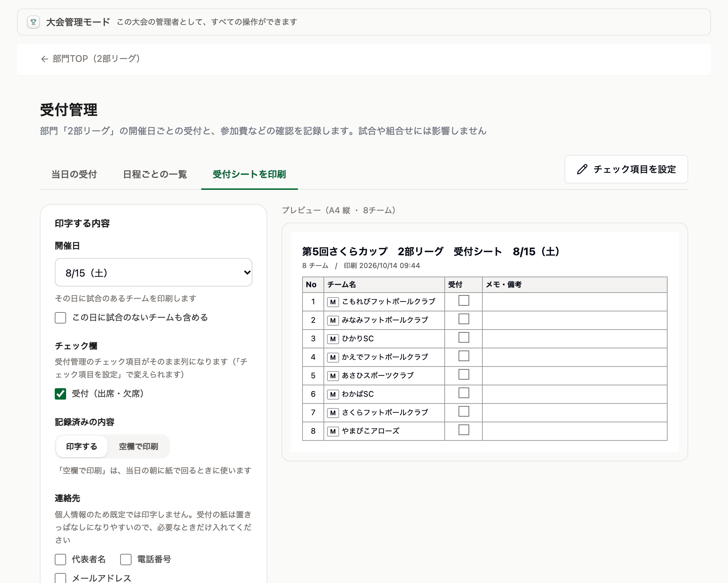Tick 受付 box for やまびこアローズ row
The image size is (728, 583).
click(464, 430)
